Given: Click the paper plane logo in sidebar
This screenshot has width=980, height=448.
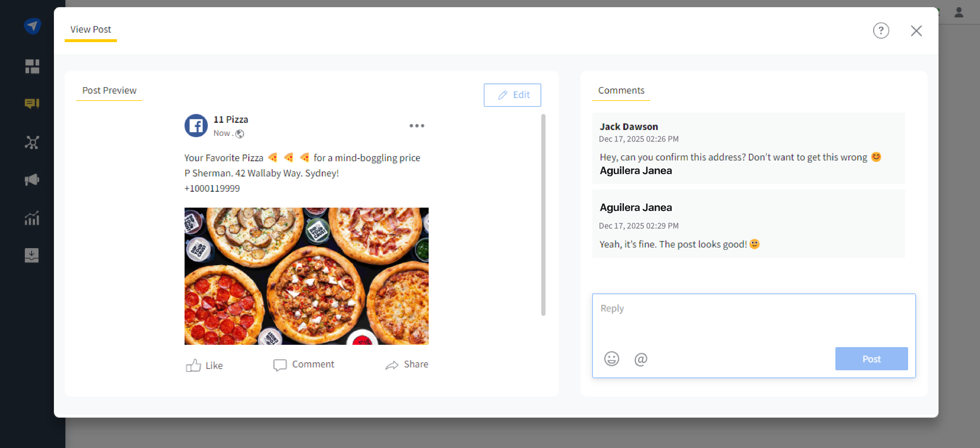Looking at the screenshot, I should [32, 26].
